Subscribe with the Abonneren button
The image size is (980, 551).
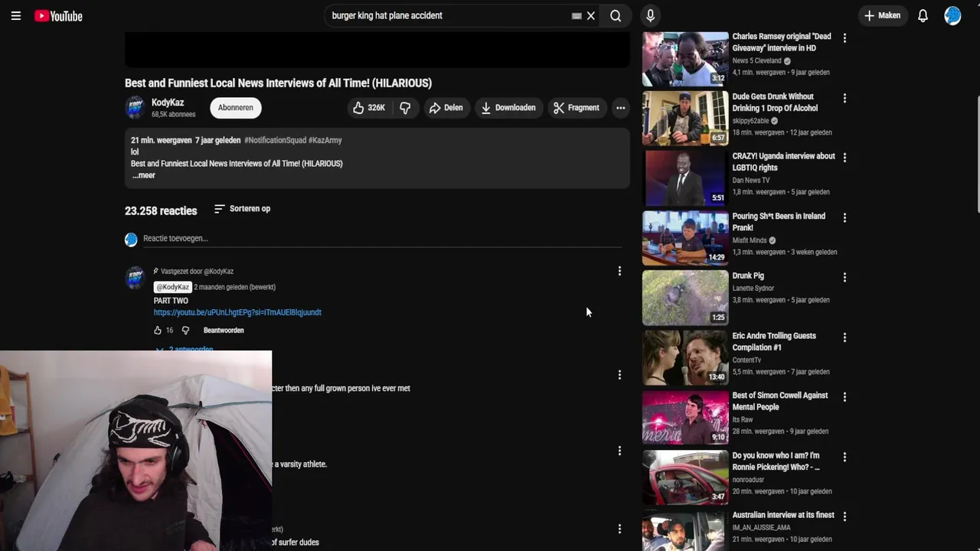coord(235,108)
